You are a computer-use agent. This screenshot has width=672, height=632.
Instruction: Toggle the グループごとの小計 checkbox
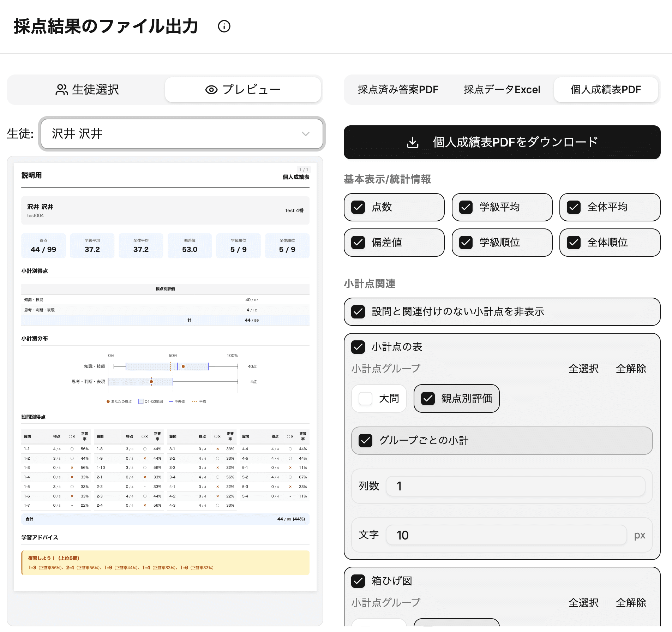coord(366,440)
